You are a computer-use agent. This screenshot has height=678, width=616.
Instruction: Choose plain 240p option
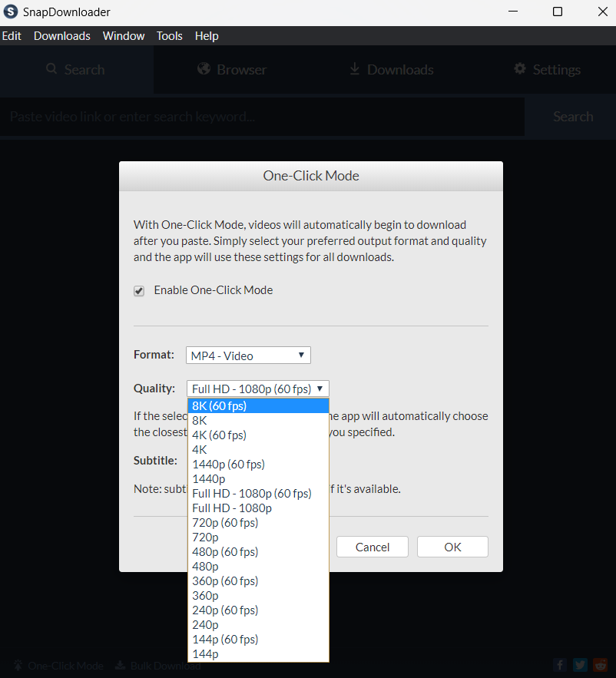coord(258,625)
